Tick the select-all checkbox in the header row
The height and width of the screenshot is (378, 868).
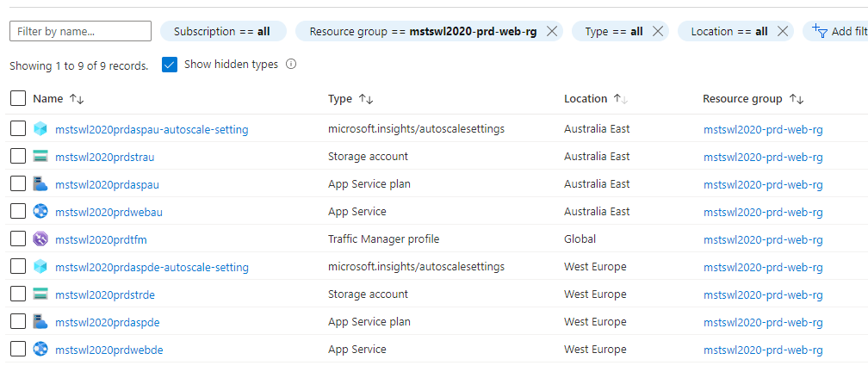pyautogui.click(x=18, y=99)
